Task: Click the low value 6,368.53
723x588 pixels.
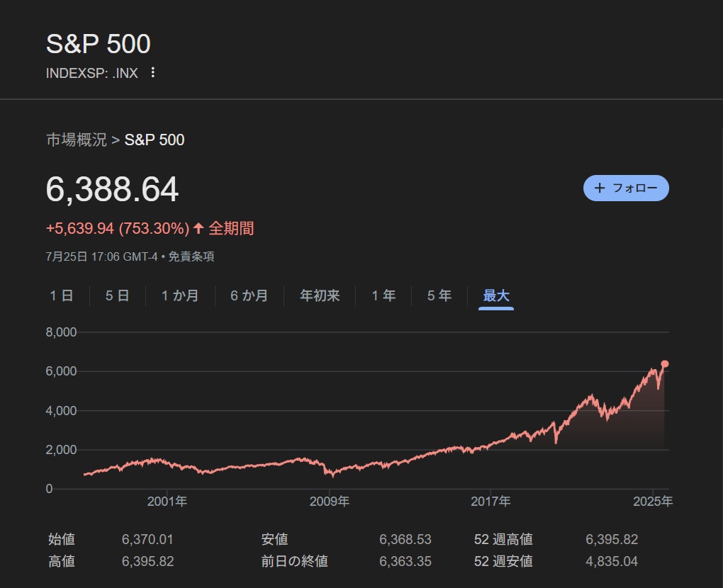Action: coord(405,539)
